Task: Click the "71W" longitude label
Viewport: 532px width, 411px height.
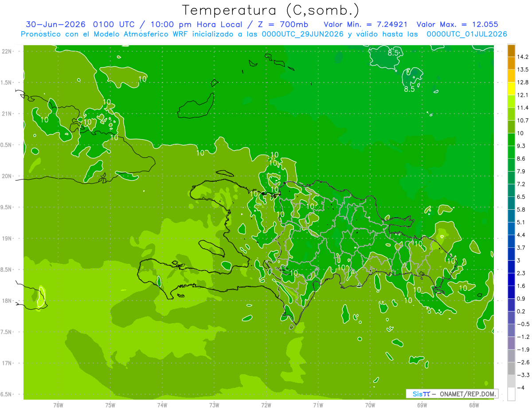Action: pyautogui.click(x=318, y=405)
